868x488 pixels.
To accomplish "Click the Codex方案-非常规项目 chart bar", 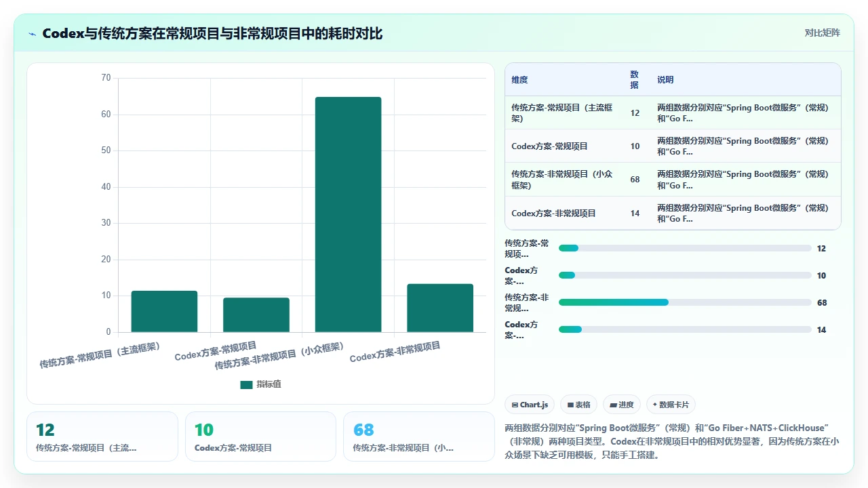I will click(440, 308).
